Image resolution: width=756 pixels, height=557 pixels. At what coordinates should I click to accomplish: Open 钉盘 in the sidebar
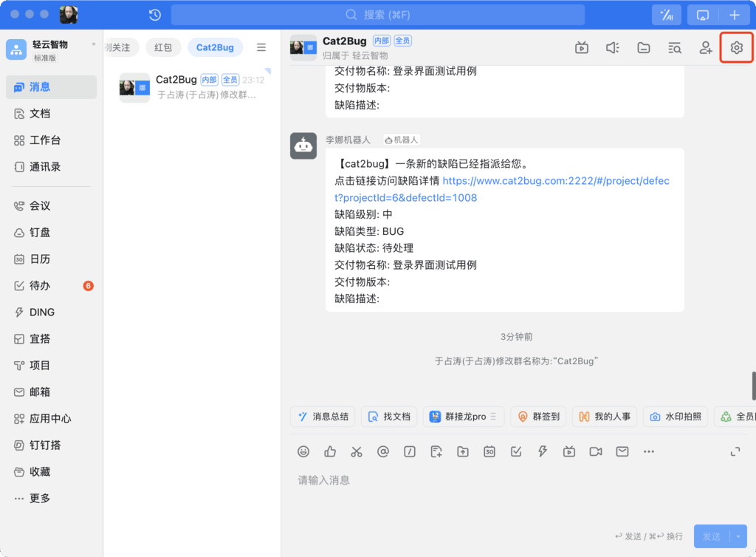pyautogui.click(x=51, y=233)
